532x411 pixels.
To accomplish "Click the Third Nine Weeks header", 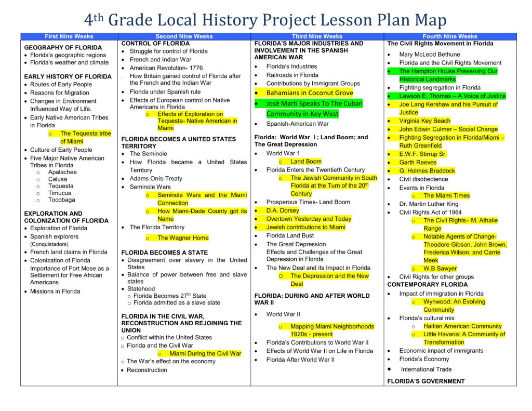I will pos(317,36).
